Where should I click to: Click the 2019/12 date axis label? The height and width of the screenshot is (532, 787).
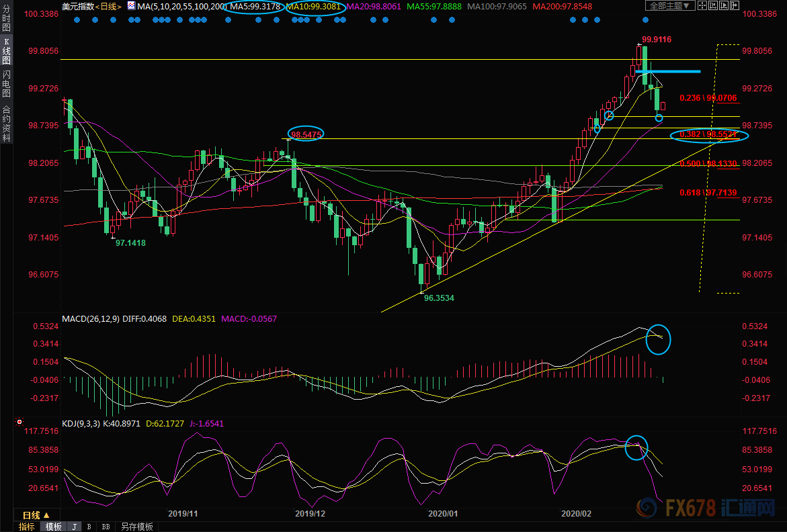pyautogui.click(x=310, y=514)
